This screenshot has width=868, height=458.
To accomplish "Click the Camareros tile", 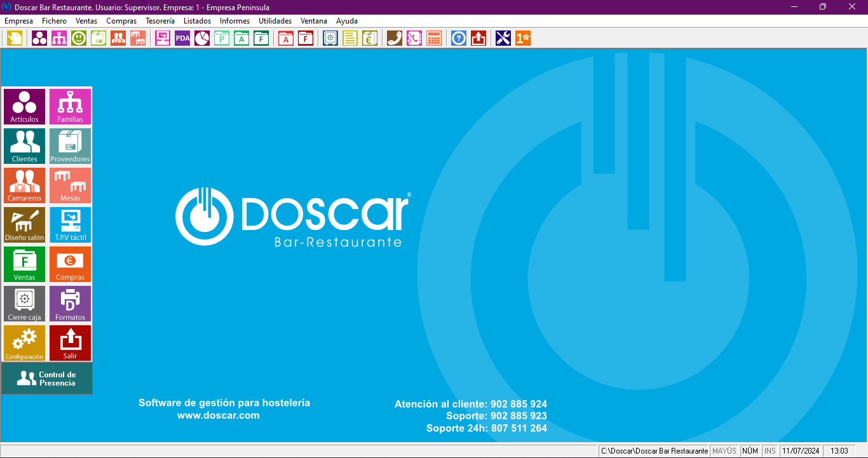I will point(24,185).
